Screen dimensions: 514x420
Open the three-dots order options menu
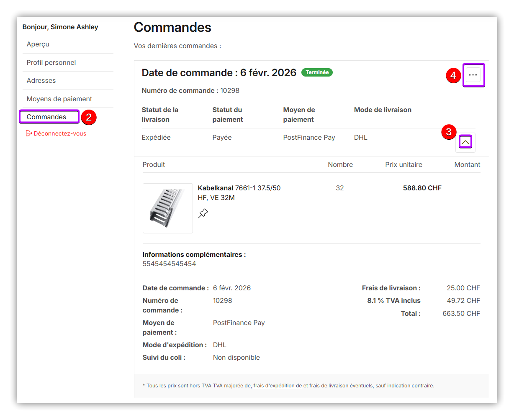click(x=473, y=75)
